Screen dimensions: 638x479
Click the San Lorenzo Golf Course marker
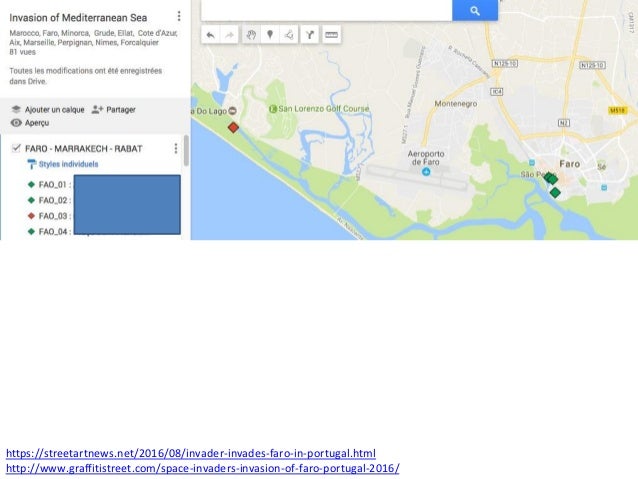tap(273, 109)
